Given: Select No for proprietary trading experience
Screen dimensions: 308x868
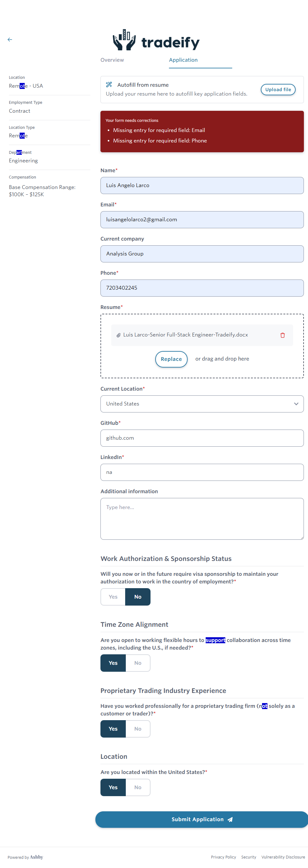Looking at the screenshot, I should [138, 728].
